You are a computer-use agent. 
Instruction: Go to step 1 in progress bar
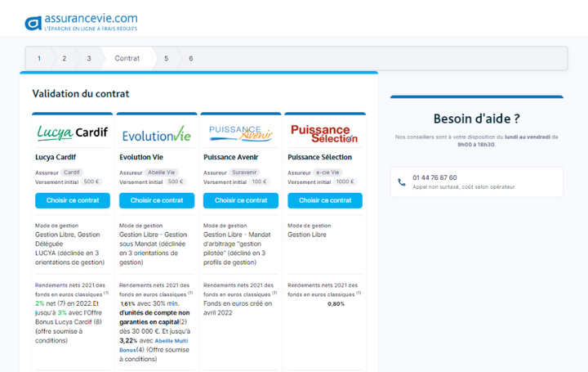[38, 59]
